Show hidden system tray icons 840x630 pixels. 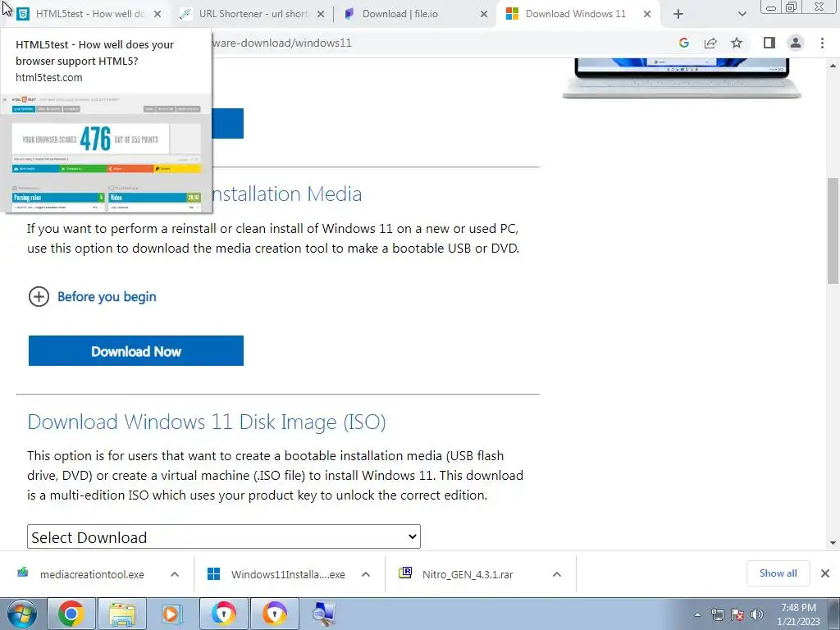pos(697,614)
